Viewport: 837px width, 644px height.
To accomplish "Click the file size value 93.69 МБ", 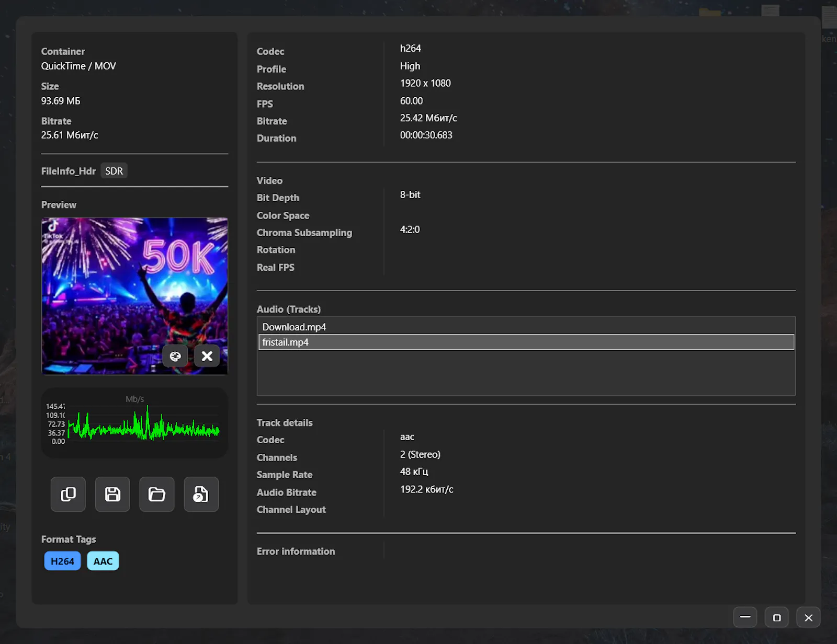I will [61, 101].
